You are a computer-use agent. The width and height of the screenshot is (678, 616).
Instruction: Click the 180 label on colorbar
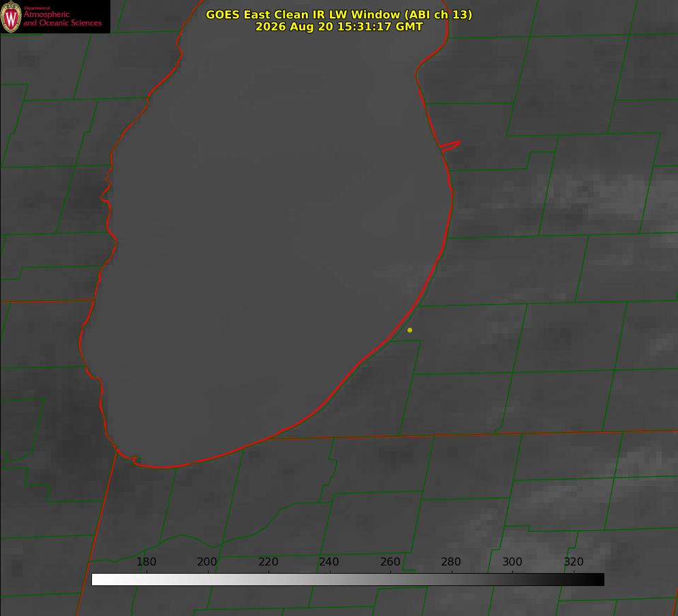146,561
